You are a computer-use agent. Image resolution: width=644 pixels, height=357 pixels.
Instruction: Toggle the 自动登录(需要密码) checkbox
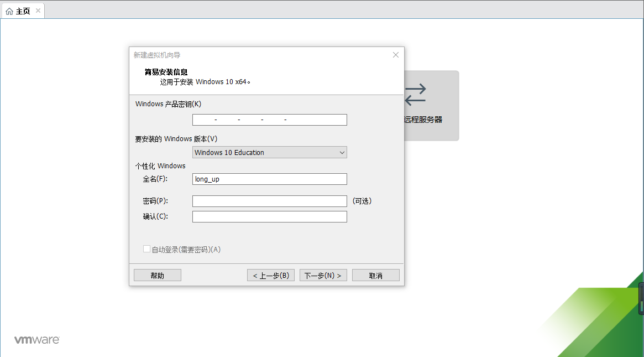click(x=146, y=249)
